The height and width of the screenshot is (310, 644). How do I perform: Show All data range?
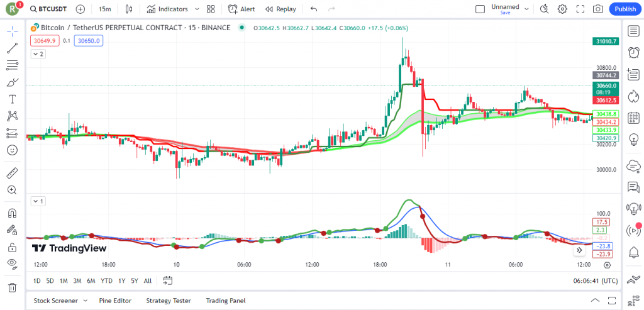(147, 281)
